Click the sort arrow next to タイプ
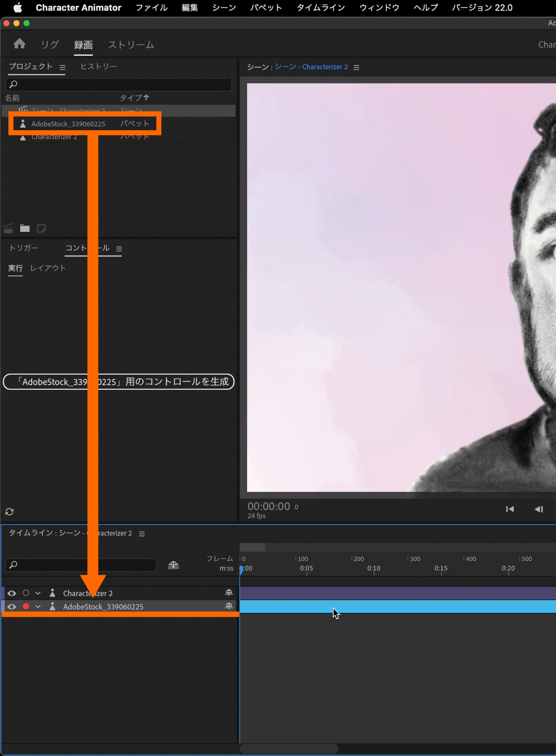Screen dimensions: 556x756 146,97
